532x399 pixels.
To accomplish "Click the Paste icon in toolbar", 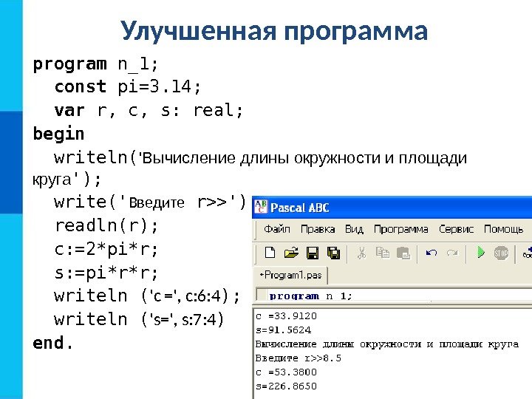I will click(403, 253).
